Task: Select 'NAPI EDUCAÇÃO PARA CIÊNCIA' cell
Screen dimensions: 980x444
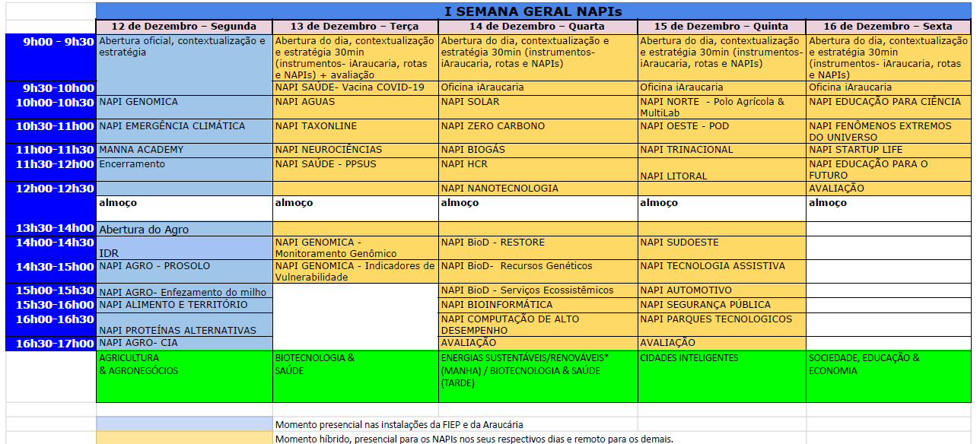Action: [x=888, y=107]
